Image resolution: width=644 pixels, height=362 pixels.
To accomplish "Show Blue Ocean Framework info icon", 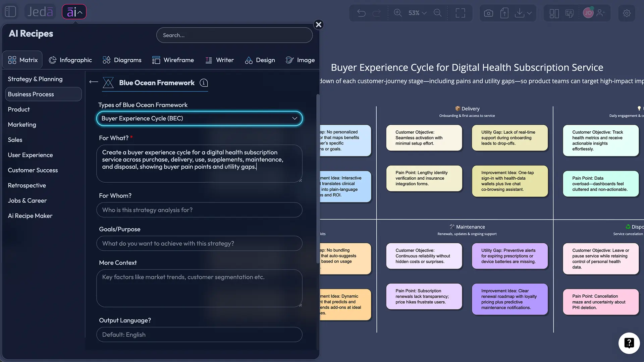I will pos(204,83).
